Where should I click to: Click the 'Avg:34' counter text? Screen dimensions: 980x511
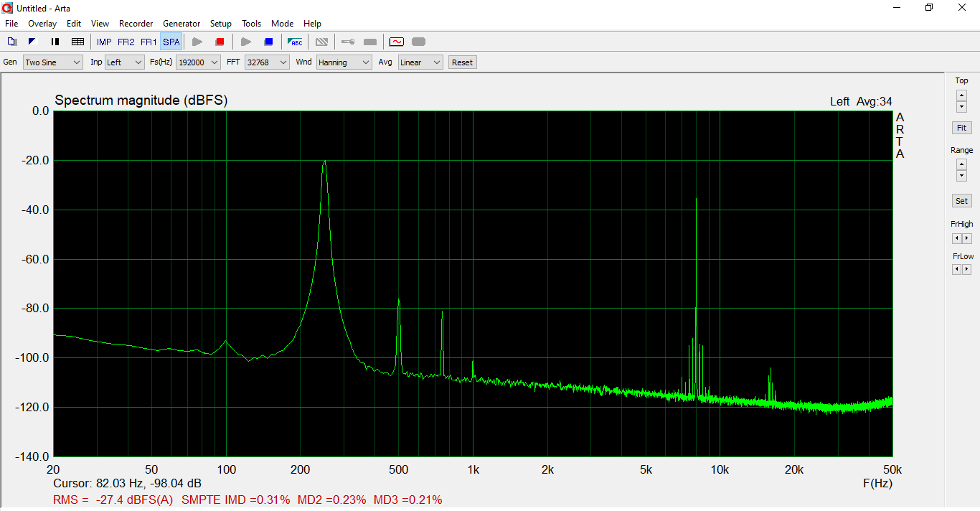(875, 102)
